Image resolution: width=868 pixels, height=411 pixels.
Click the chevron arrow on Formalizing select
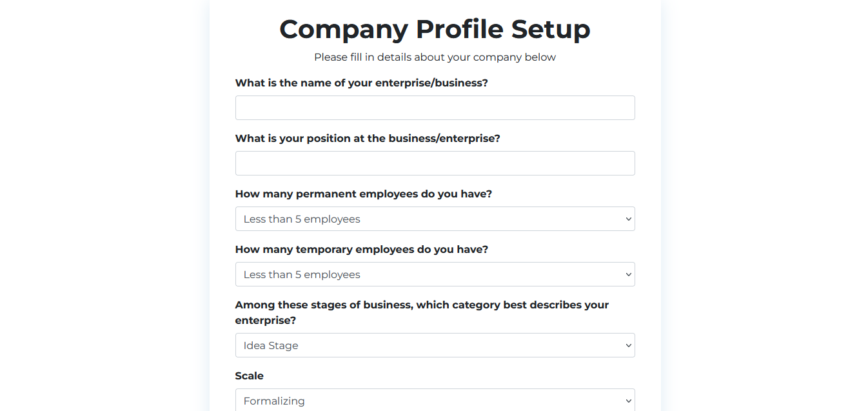tap(629, 401)
